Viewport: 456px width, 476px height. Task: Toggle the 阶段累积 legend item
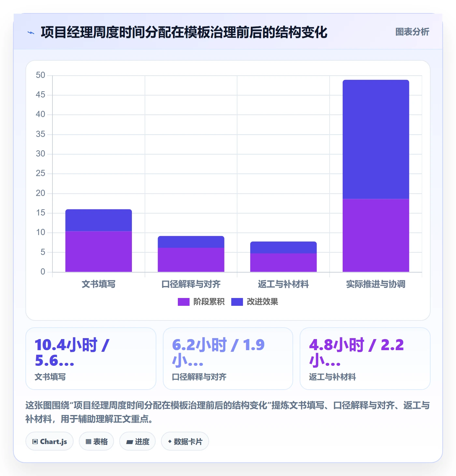coord(201,302)
